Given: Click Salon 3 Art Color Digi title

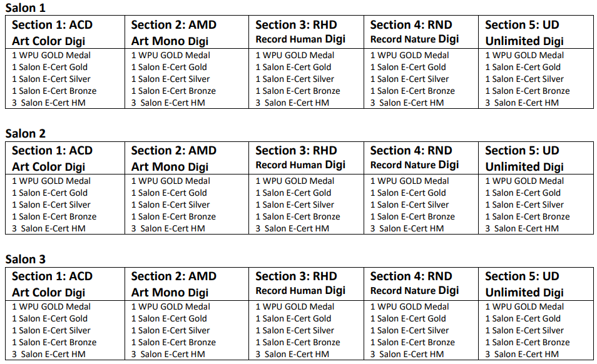Looking at the screenshot, I should click(48, 293).
